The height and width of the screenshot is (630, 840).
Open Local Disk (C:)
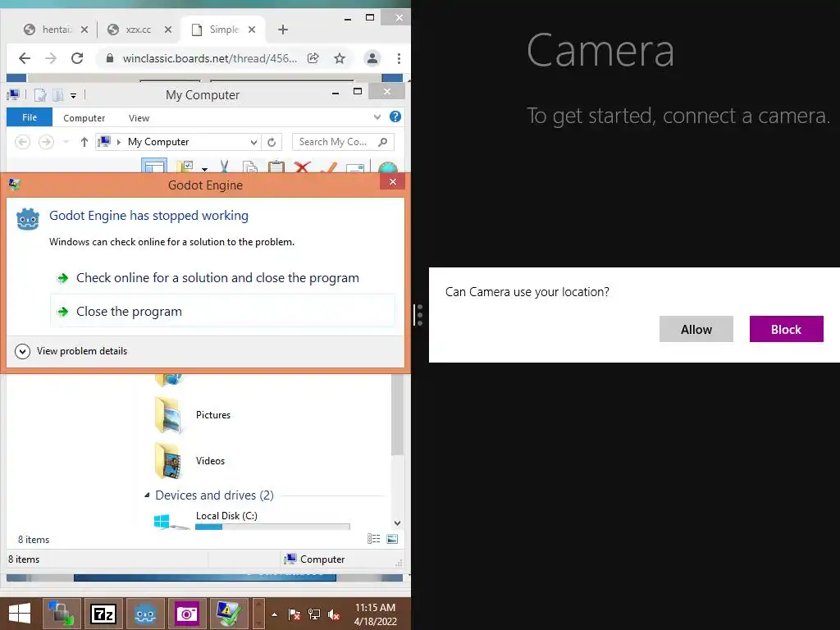[226, 516]
